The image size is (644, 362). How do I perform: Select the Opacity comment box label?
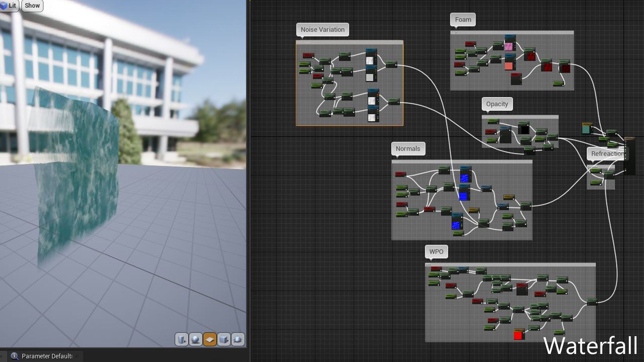(x=497, y=104)
